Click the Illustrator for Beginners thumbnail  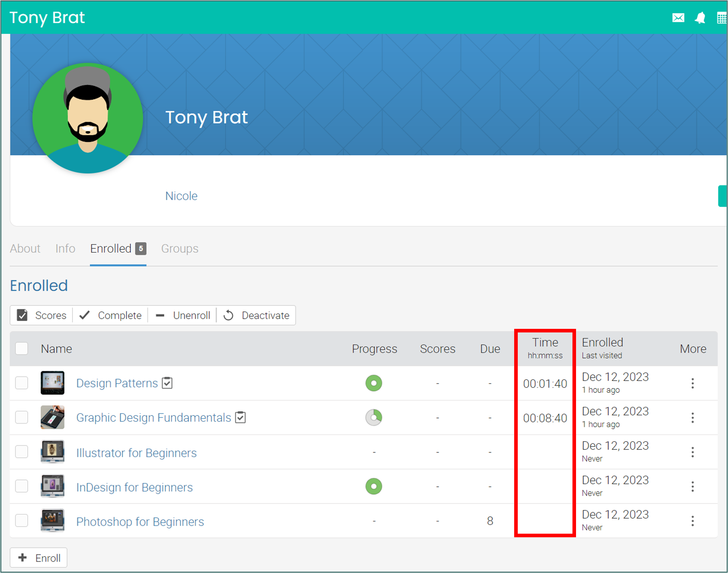pos(53,452)
